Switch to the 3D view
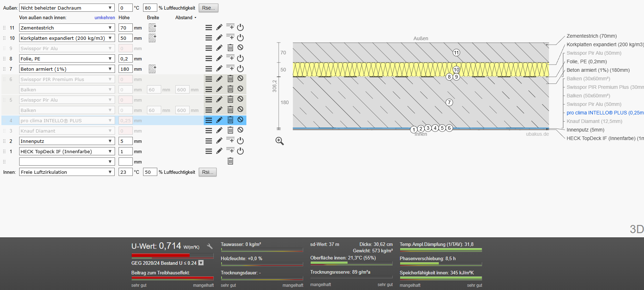Screen dimensions: 644x290 coord(637,229)
